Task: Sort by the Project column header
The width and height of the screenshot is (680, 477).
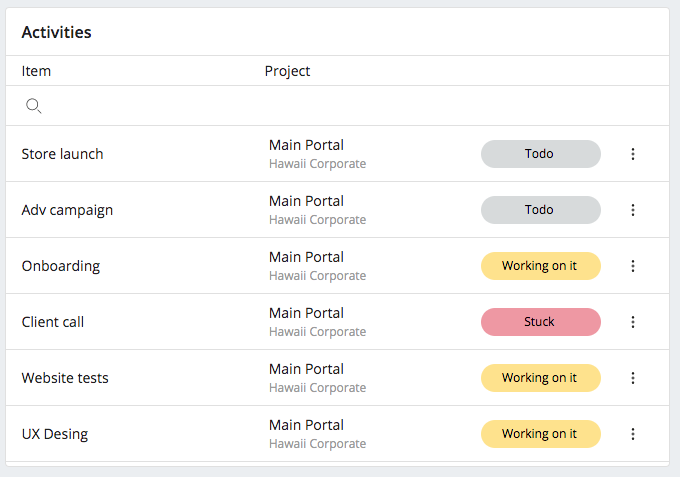Action: click(287, 71)
